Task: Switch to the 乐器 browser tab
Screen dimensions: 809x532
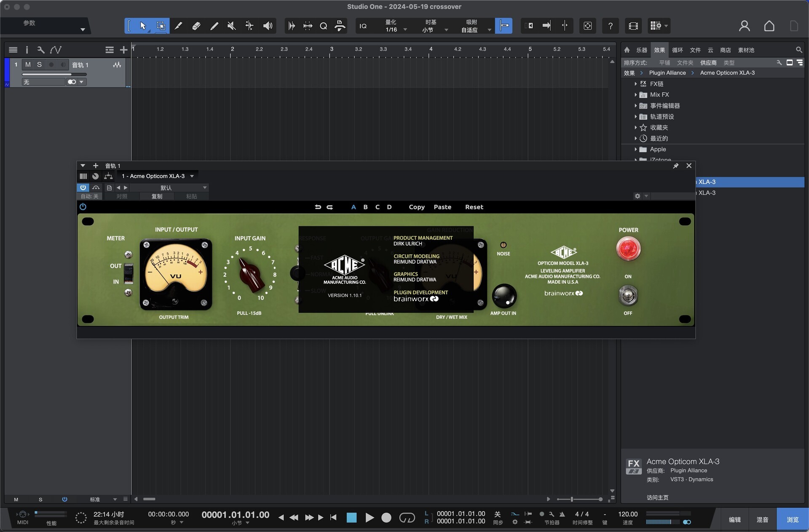Action: [641, 50]
